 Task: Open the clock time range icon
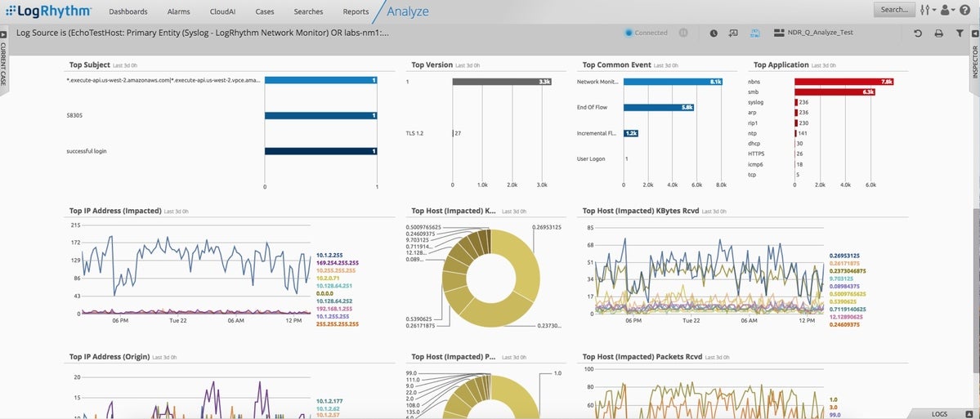point(713,33)
